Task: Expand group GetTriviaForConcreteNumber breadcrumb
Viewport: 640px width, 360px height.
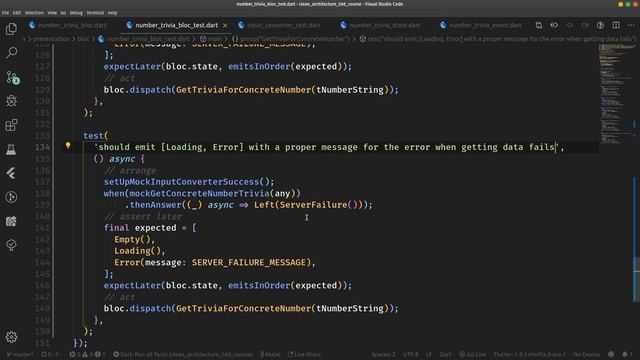Action: pos(291,39)
